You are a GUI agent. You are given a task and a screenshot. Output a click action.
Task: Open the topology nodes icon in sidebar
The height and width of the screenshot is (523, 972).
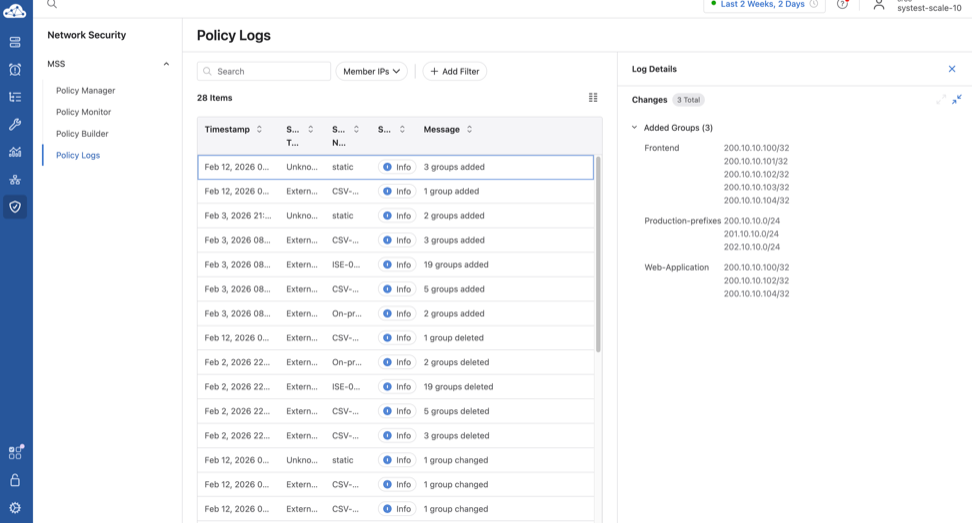click(x=15, y=180)
